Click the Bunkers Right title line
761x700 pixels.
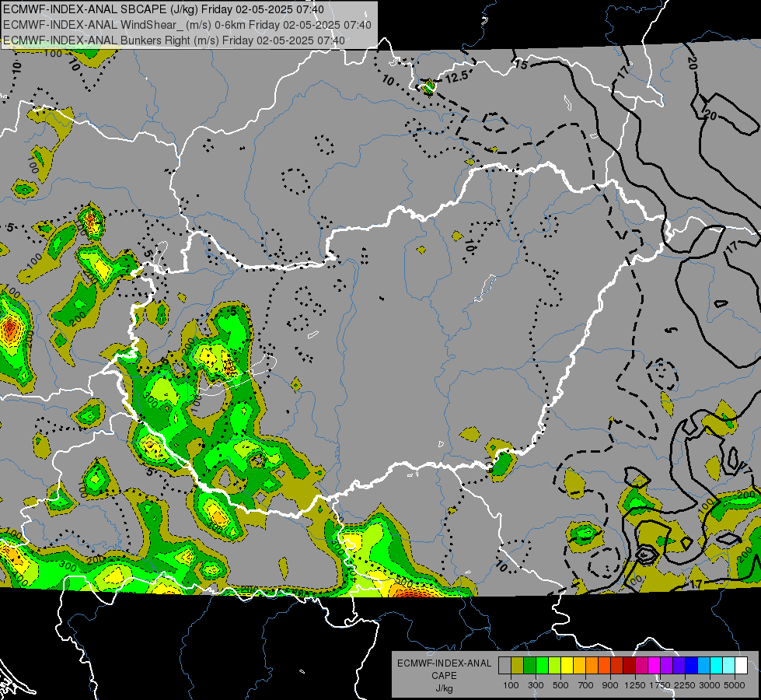click(x=174, y=40)
